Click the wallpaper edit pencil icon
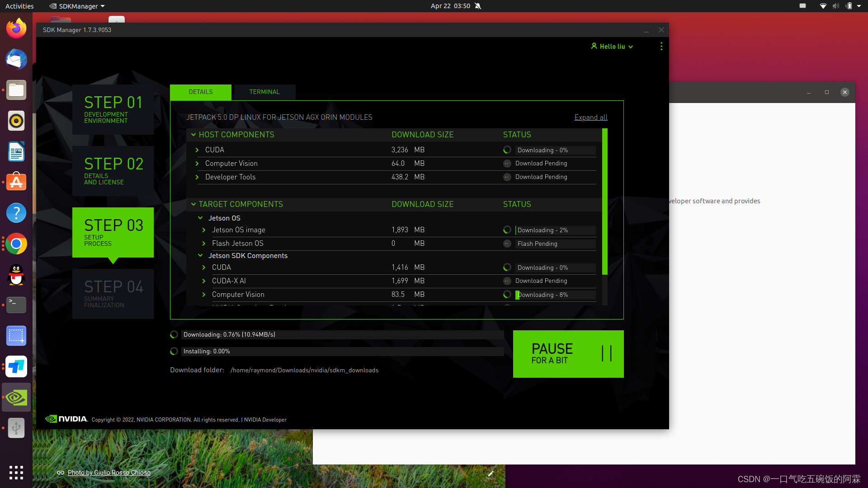 click(x=491, y=473)
